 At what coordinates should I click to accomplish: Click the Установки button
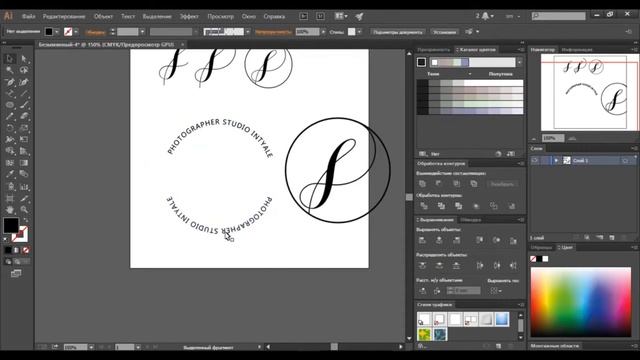pyautogui.click(x=444, y=32)
